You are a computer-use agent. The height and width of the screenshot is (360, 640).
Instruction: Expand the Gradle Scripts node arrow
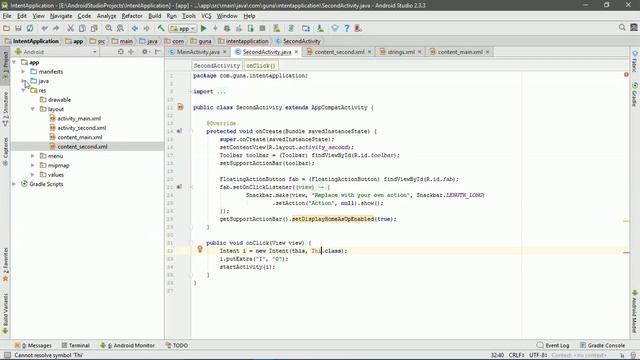[15, 184]
